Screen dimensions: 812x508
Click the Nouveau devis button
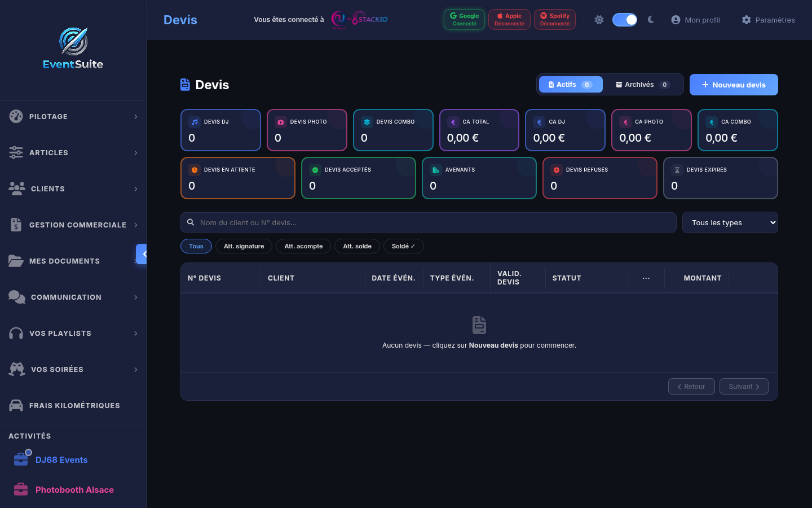[x=734, y=84]
